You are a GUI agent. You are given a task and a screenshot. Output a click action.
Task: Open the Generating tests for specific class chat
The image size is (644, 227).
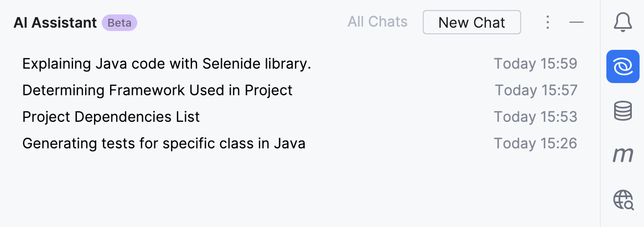point(164,143)
